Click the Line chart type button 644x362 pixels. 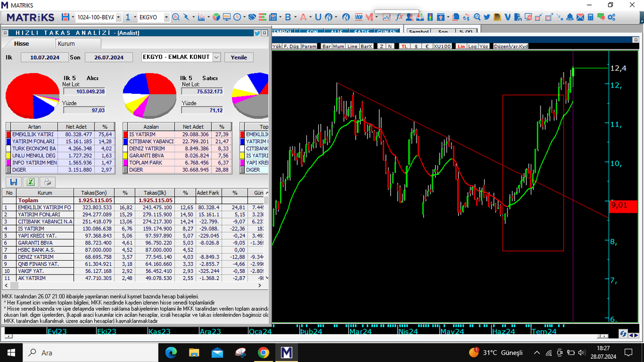pos(352,47)
